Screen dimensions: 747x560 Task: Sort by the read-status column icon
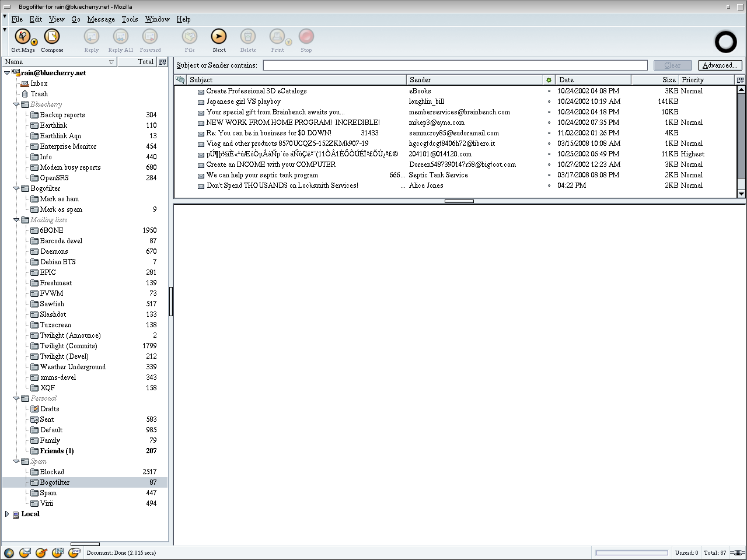point(549,80)
